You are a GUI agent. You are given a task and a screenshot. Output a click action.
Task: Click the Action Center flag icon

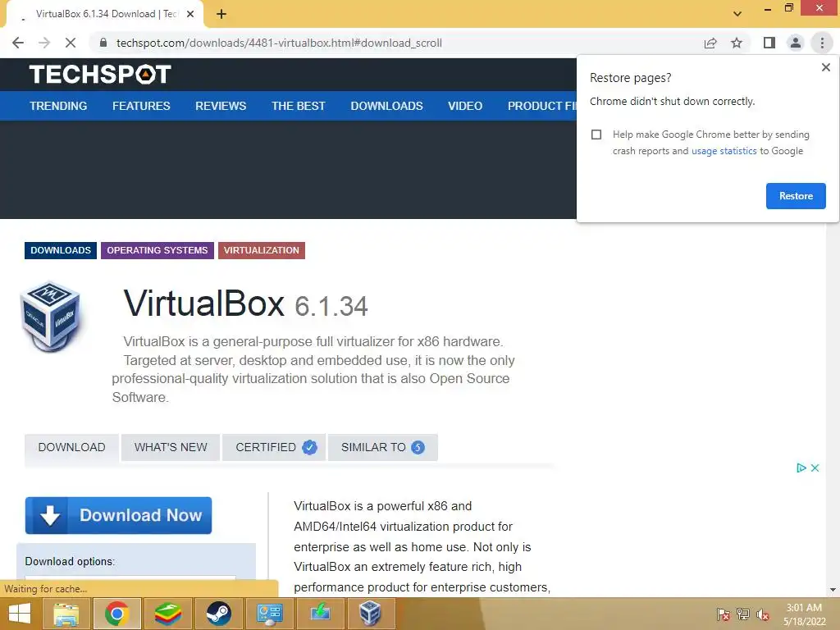coord(724,614)
